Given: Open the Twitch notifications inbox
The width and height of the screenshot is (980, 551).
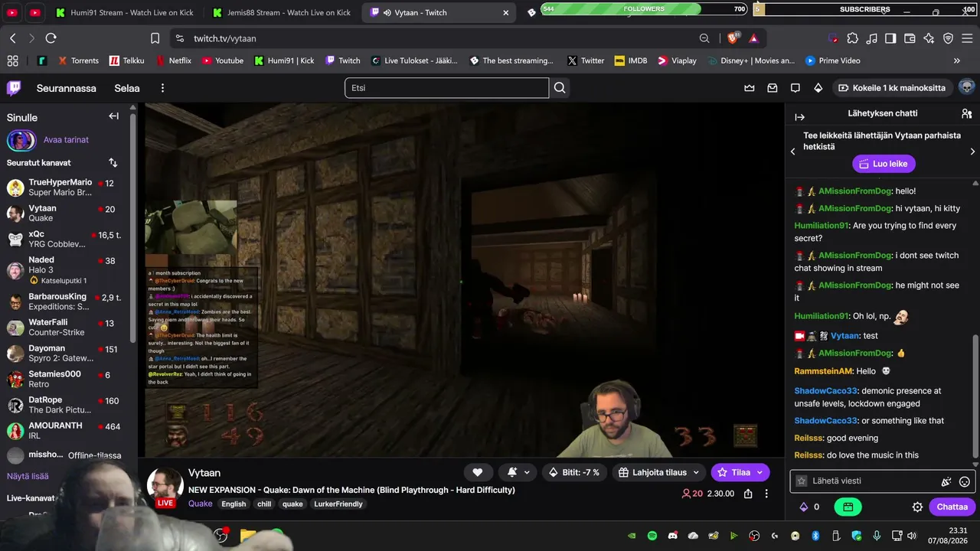Looking at the screenshot, I should pos(773,88).
